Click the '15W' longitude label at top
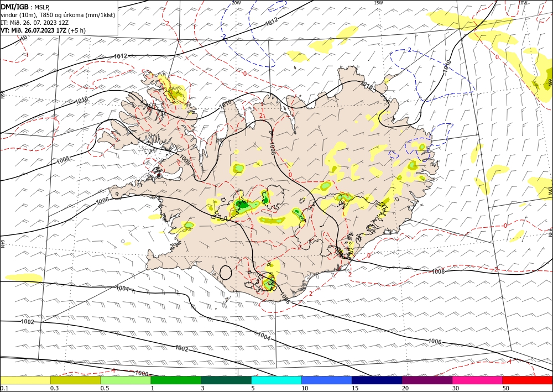553x392 pixels. 378,2
